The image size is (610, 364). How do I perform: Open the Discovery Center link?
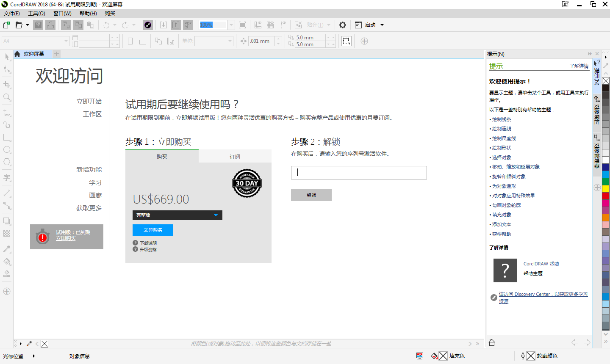543,298
